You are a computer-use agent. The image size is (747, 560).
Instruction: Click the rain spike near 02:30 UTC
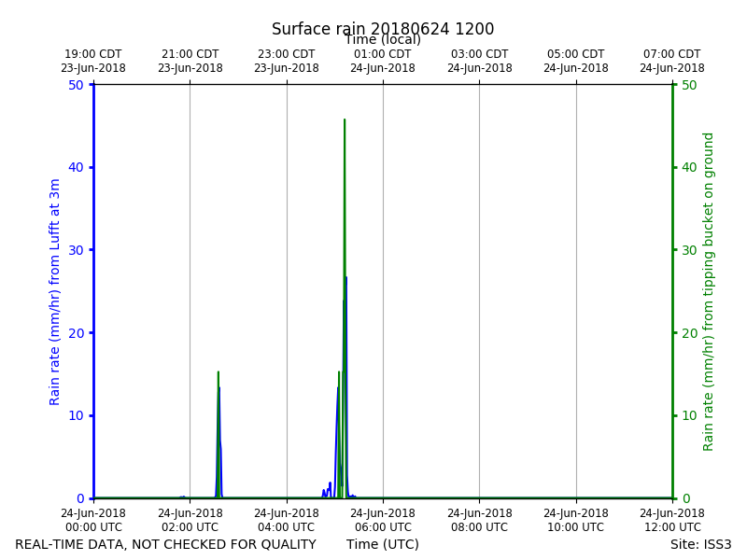pos(218,433)
